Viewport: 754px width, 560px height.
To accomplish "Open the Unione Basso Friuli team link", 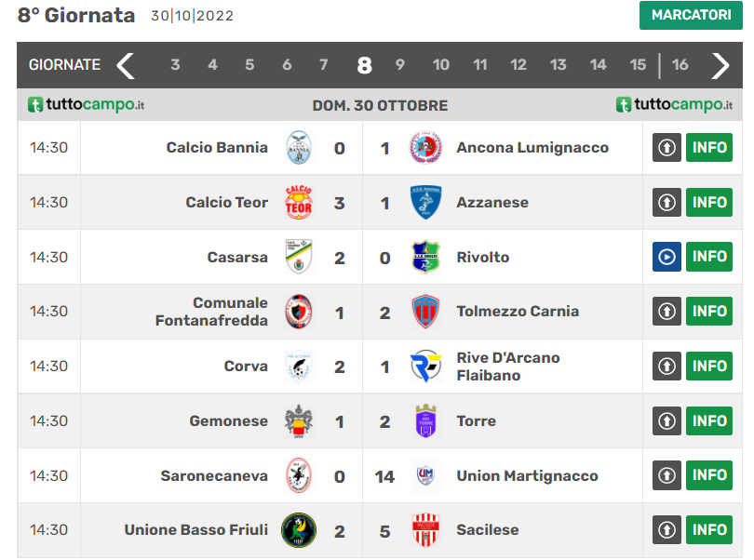I will click(x=195, y=530).
